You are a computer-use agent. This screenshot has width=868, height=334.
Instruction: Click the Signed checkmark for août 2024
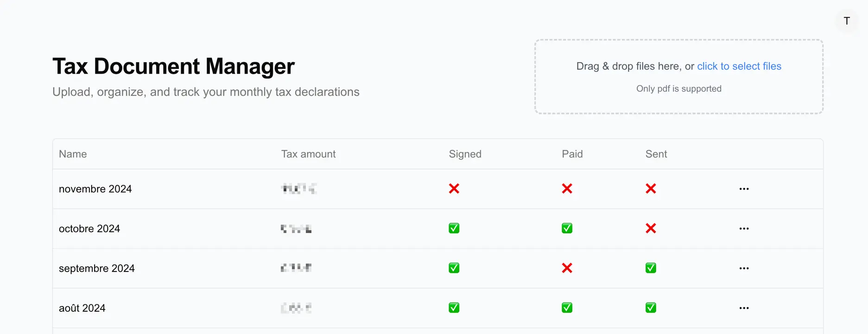[454, 308]
